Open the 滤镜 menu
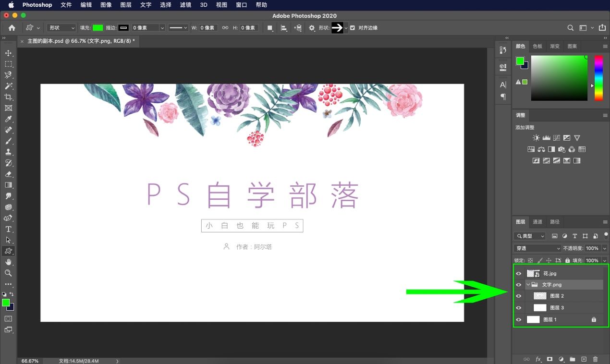Screen dimensions: 610x364 (x=185, y=5)
